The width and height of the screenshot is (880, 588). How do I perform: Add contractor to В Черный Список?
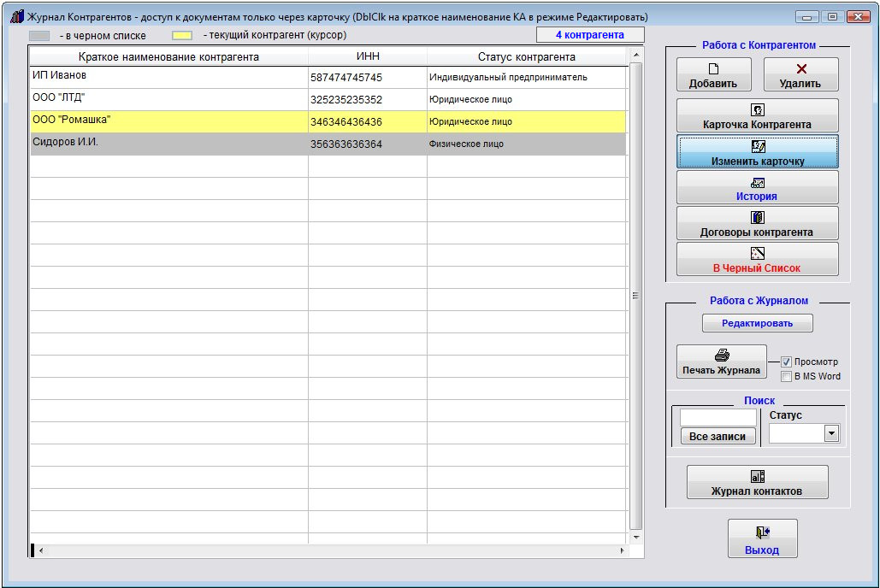click(757, 254)
